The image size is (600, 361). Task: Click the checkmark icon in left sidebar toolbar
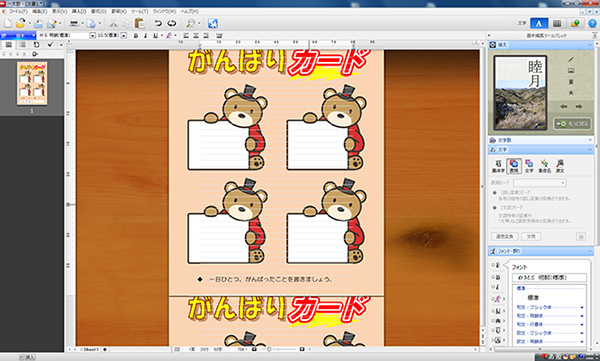tap(50, 44)
